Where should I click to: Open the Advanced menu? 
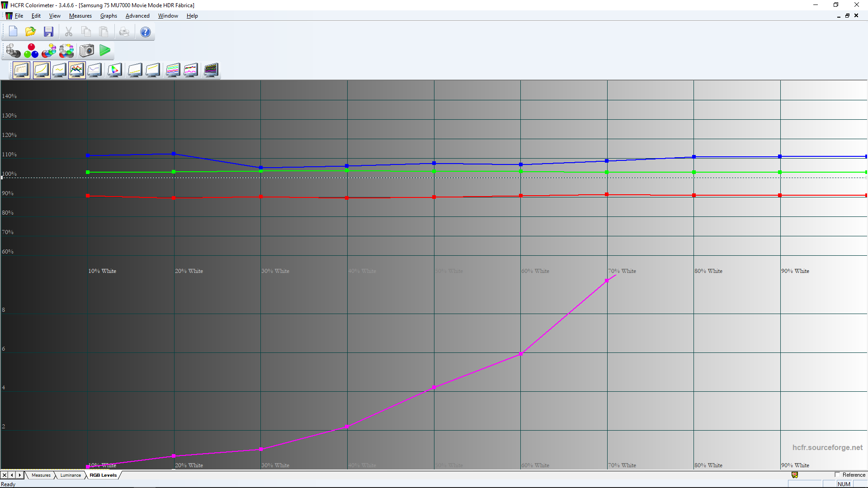pos(137,16)
